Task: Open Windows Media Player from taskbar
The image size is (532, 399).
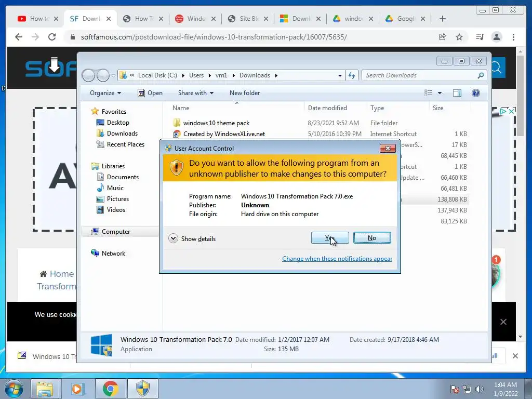Action: 78,389
